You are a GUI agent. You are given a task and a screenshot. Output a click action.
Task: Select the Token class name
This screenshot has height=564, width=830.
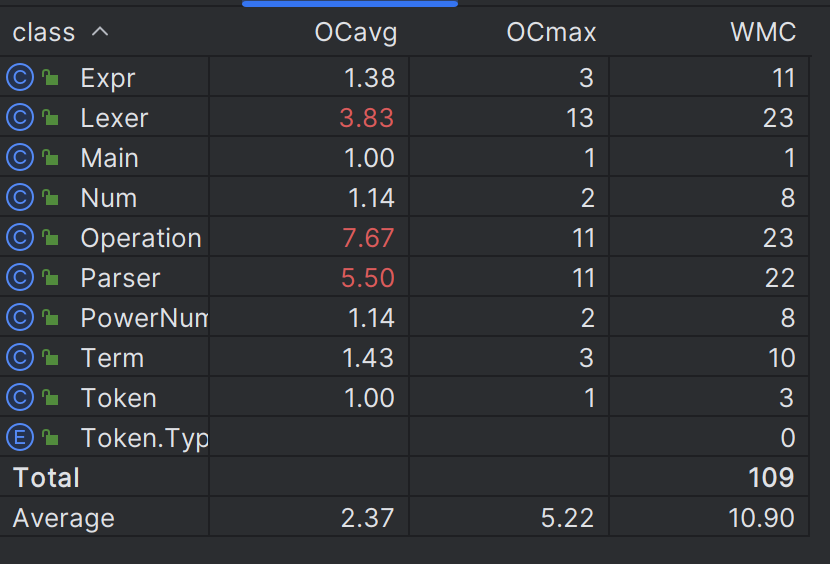[x=119, y=398]
